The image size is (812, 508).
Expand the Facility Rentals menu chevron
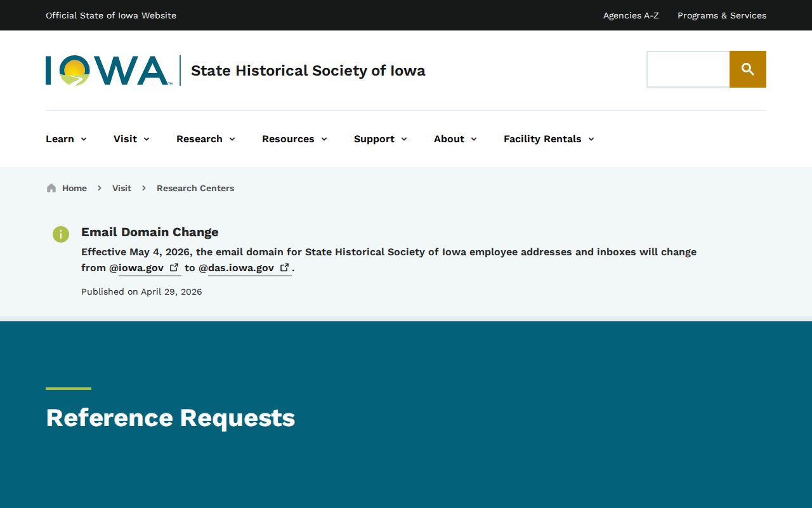click(x=591, y=139)
